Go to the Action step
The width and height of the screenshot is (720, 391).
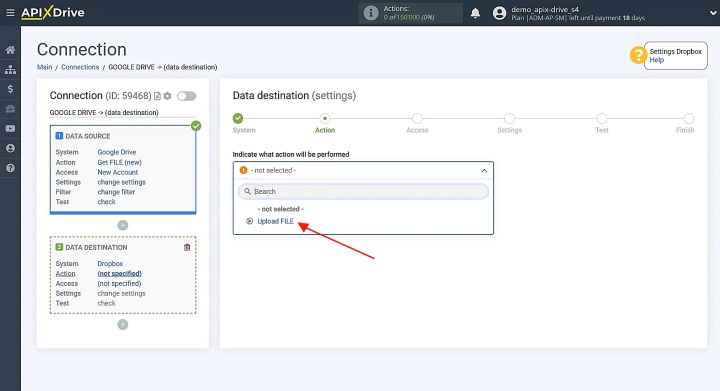[x=325, y=118]
